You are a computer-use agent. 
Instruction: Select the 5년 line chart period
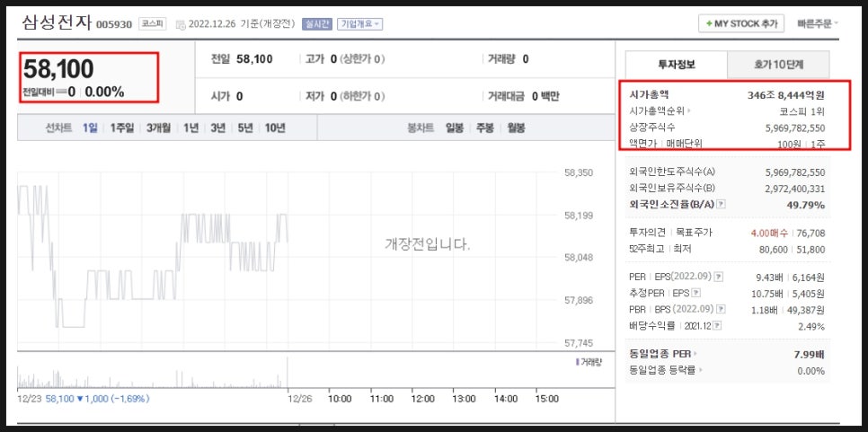pos(245,128)
